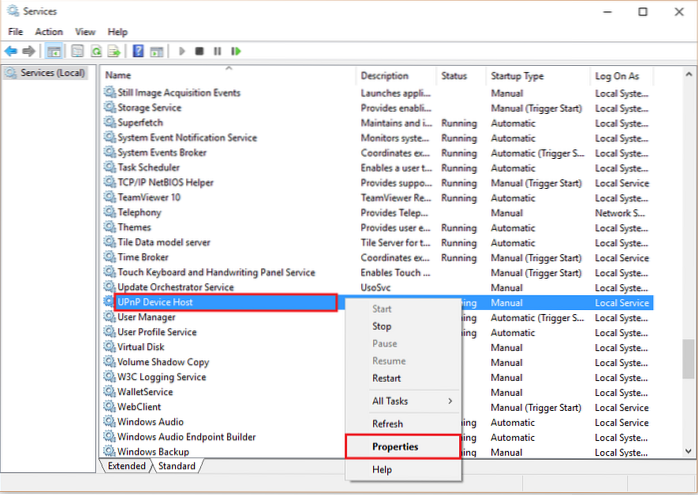Click the UsoSvc description cell
This screenshot has width=698, height=495.
(375, 288)
